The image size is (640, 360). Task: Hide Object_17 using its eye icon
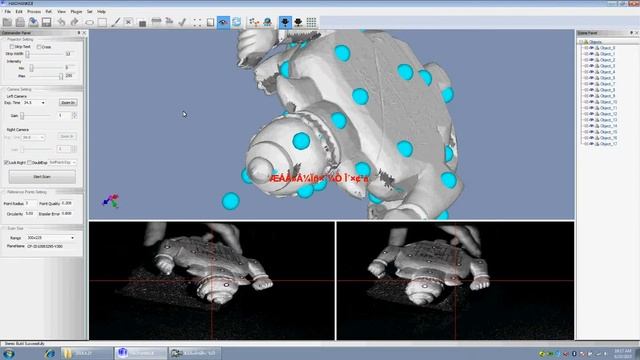591,144
